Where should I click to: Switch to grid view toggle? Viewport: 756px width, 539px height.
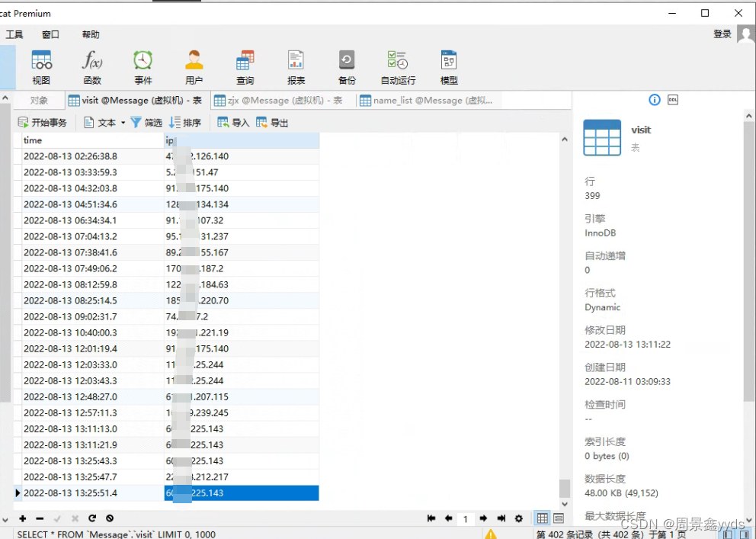[x=543, y=518]
